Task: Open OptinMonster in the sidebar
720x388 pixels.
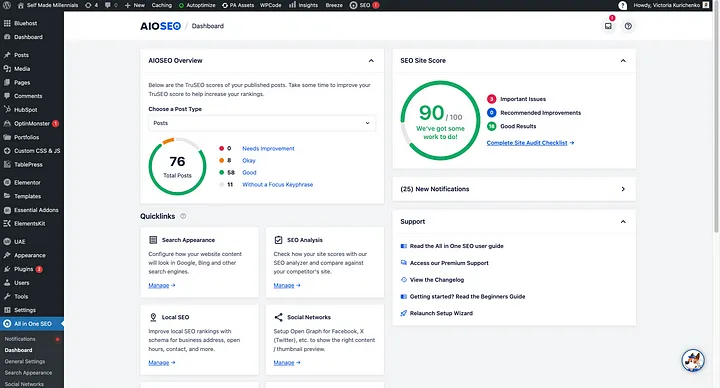Action: click(32, 124)
